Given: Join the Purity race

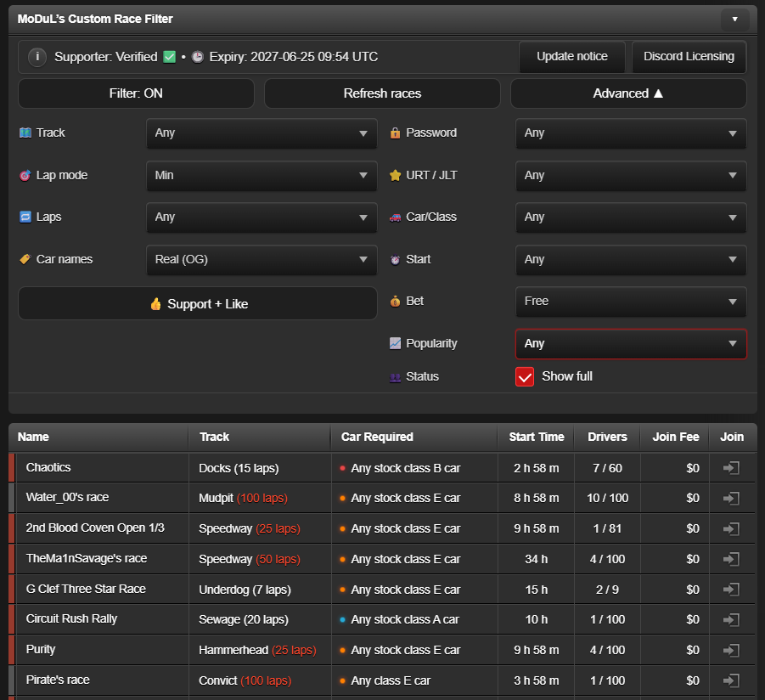Looking at the screenshot, I should (731, 650).
